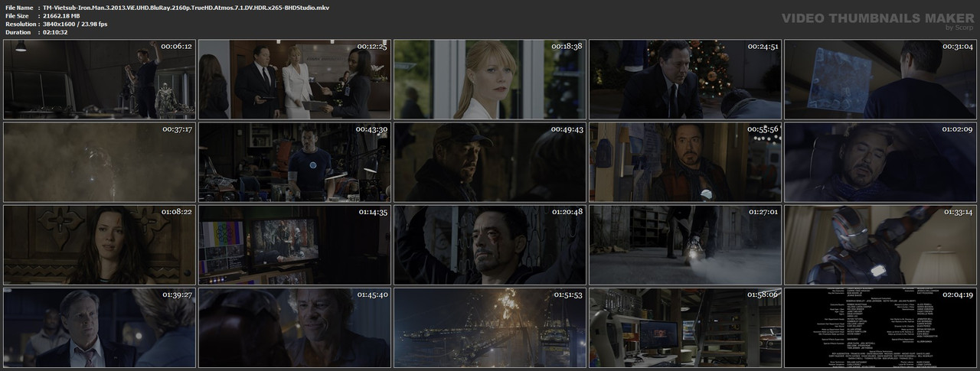
Task: Choose the credits thumbnail at 02:04:19
Action: pos(880,327)
